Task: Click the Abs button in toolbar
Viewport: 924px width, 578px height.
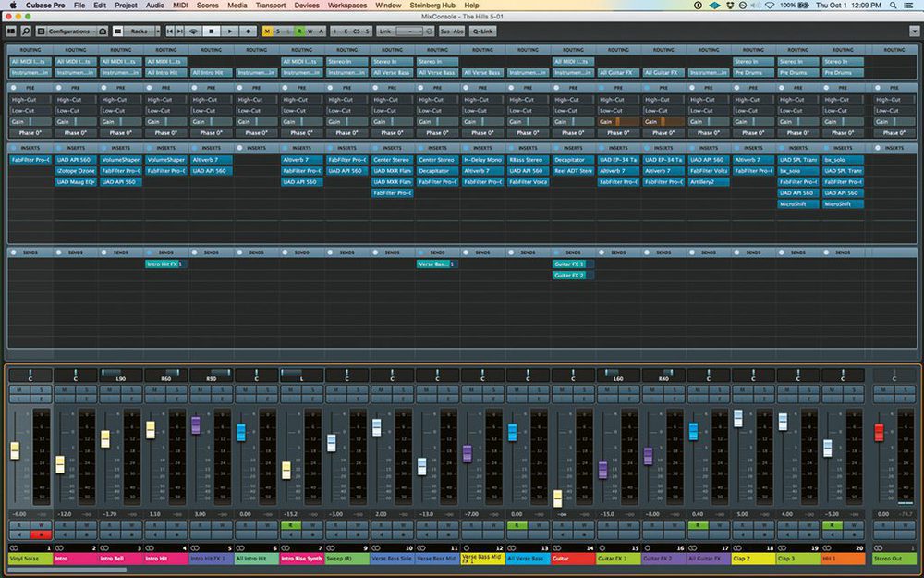Action: 458,31
